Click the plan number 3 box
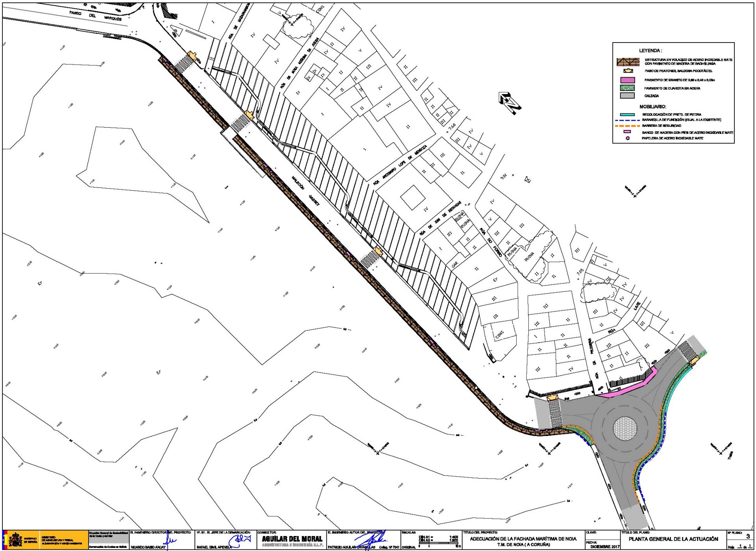The width and height of the screenshot is (756, 551). (x=748, y=536)
